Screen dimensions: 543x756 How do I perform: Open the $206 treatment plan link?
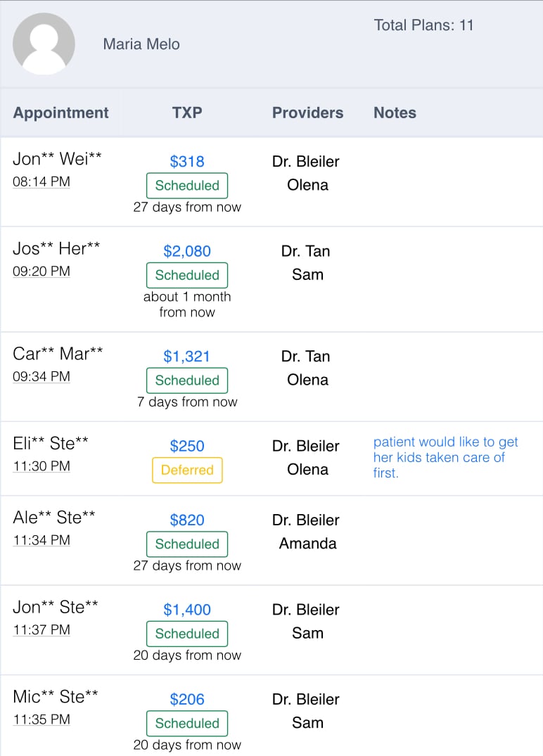(x=187, y=700)
